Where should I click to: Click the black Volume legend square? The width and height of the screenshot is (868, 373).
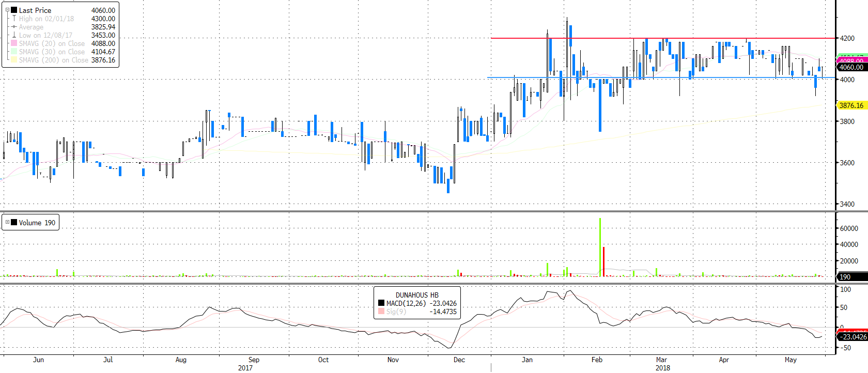(x=14, y=222)
